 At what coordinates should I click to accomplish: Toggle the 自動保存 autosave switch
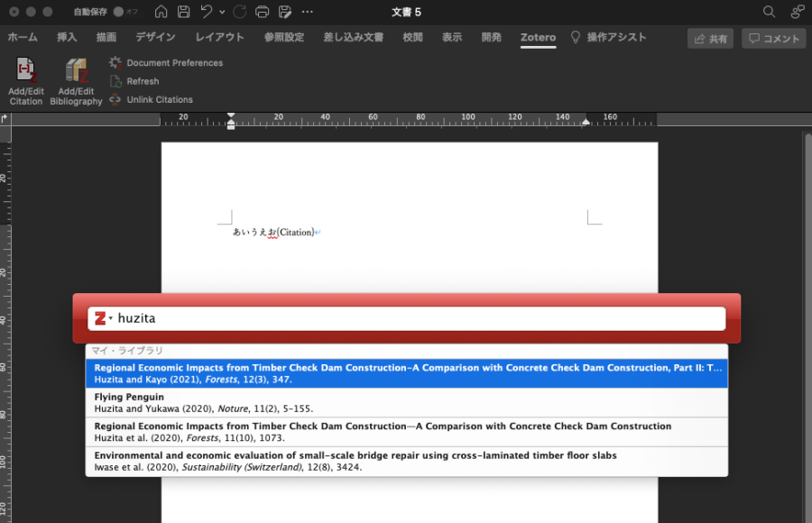point(125,12)
